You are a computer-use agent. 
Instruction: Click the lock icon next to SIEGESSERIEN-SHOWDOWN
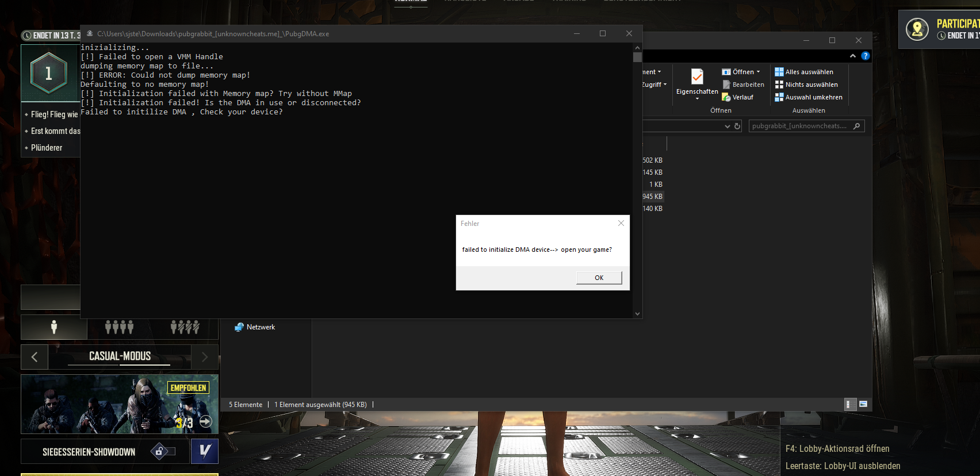(160, 451)
